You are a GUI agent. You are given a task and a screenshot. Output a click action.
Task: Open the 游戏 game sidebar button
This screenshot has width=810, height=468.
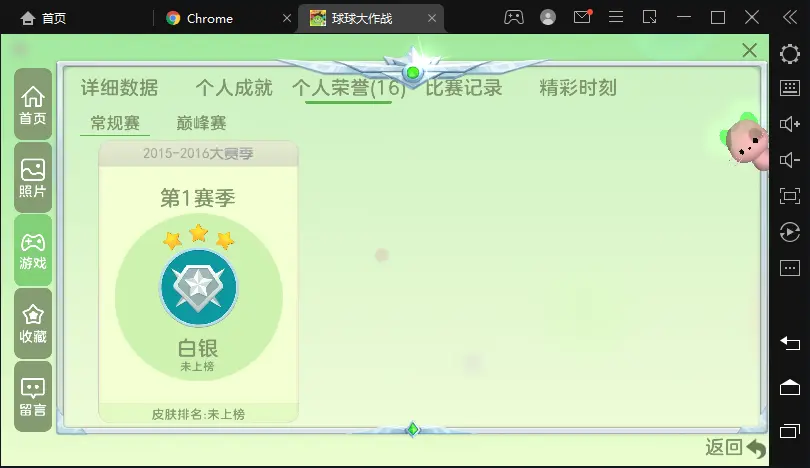[x=33, y=251]
